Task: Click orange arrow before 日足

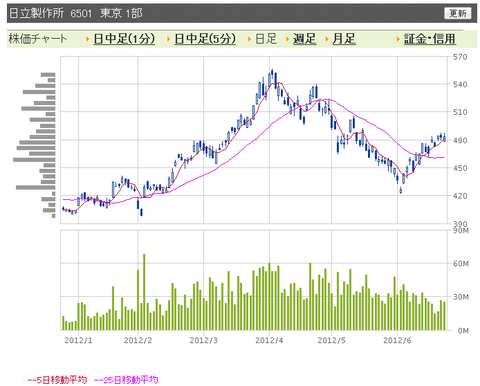Action: pyautogui.click(x=249, y=39)
